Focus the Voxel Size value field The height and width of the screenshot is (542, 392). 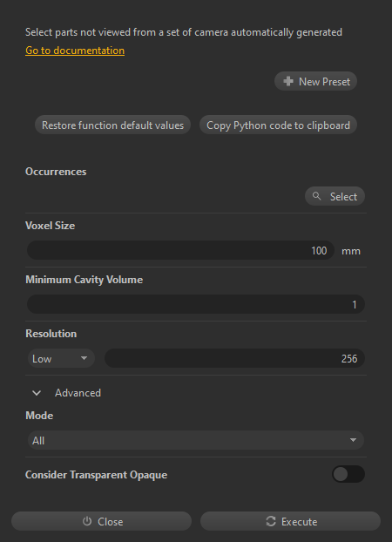pos(180,250)
